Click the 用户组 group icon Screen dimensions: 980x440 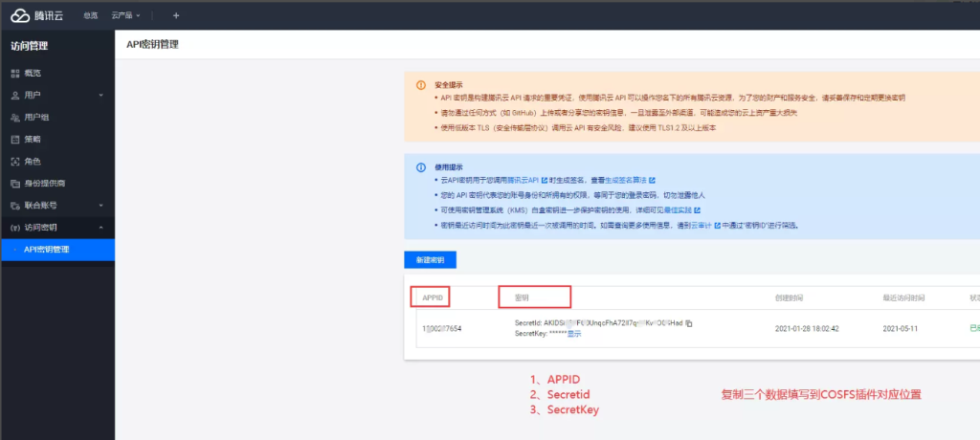tap(15, 118)
